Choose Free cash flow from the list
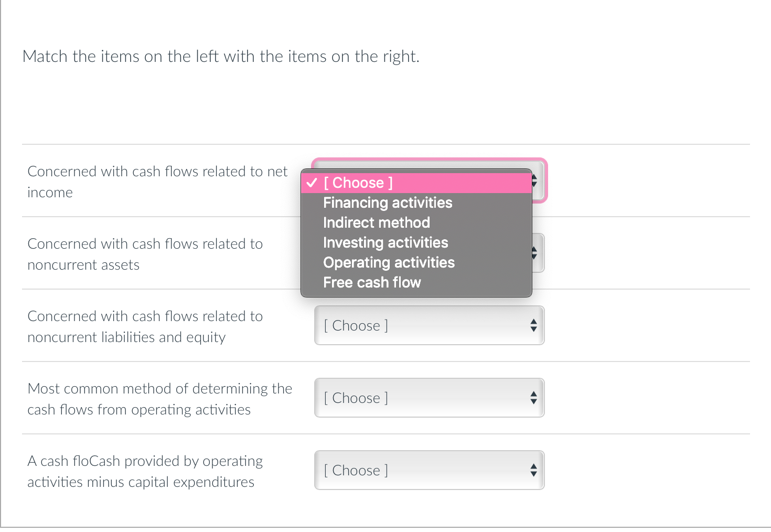Viewport: 771px width, 532px height. coord(372,283)
